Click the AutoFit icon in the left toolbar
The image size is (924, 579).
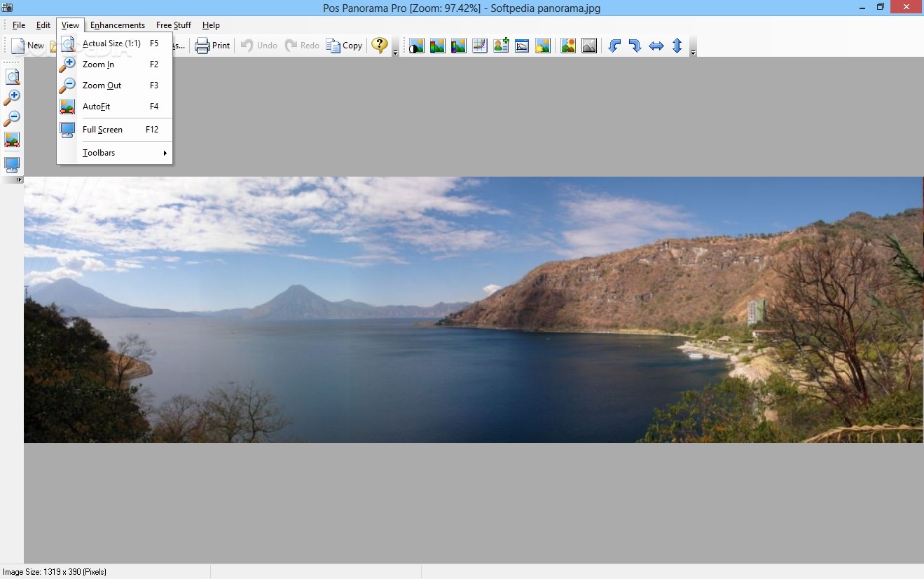pyautogui.click(x=12, y=139)
